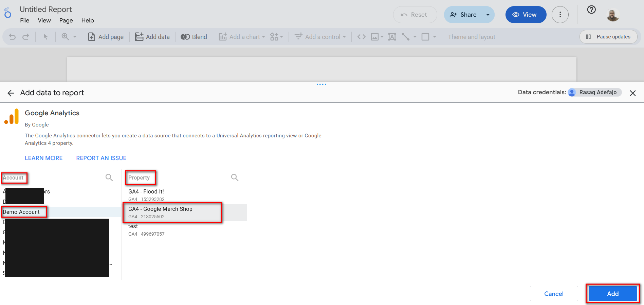Click the Cancel button
This screenshot has width=644, height=305.
[x=554, y=293]
